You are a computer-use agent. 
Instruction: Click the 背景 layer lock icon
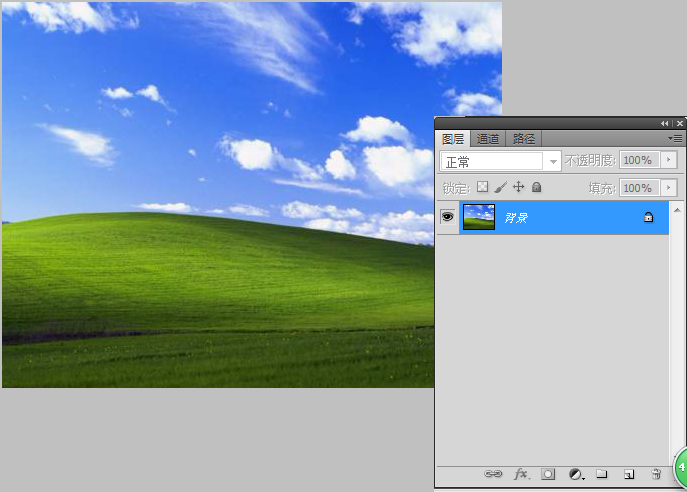click(648, 217)
